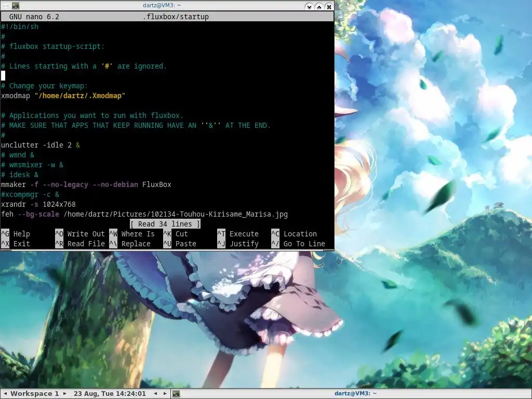This screenshot has height=399, width=532.
Task: Click the ^T Execute shortcut
Action: click(238, 234)
